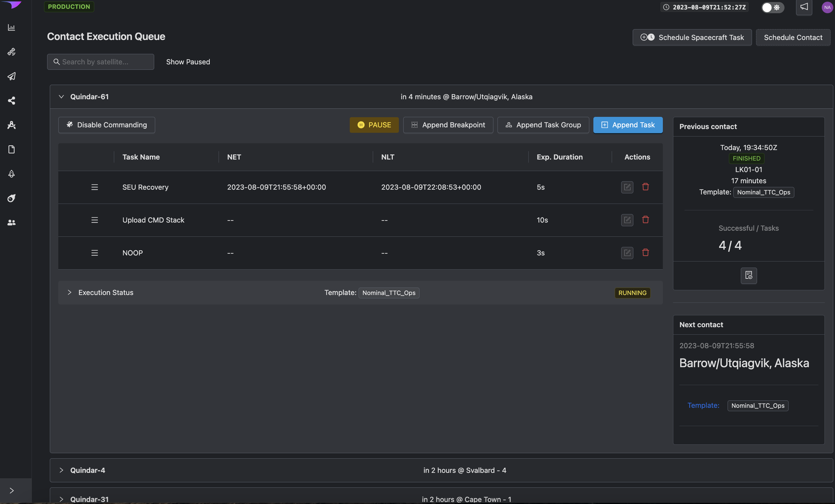Expand the left sidebar menu
Image resolution: width=835 pixels, height=504 pixels.
(x=12, y=490)
